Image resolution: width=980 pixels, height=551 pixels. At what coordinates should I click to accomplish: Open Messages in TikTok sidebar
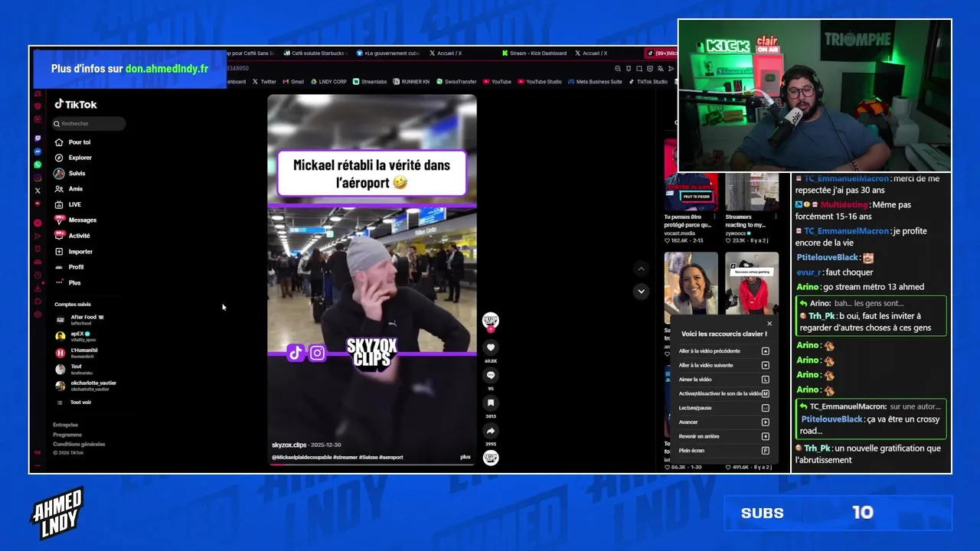pyautogui.click(x=76, y=220)
